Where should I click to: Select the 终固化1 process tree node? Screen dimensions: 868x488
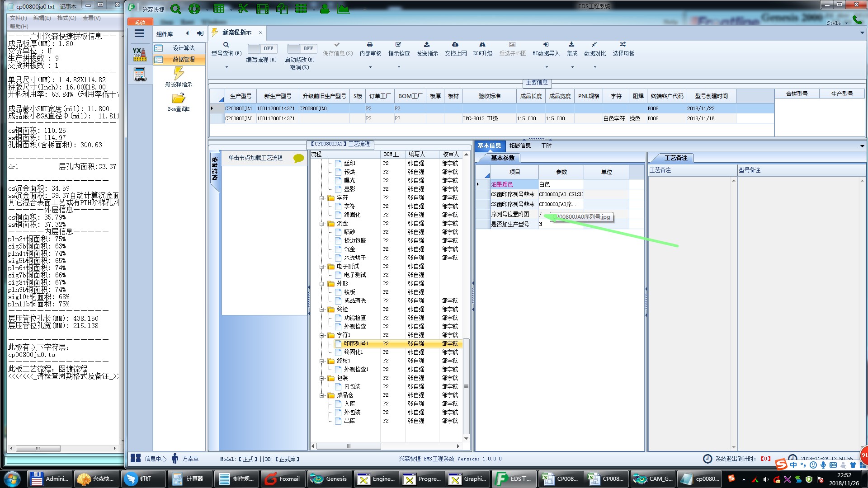(x=354, y=352)
